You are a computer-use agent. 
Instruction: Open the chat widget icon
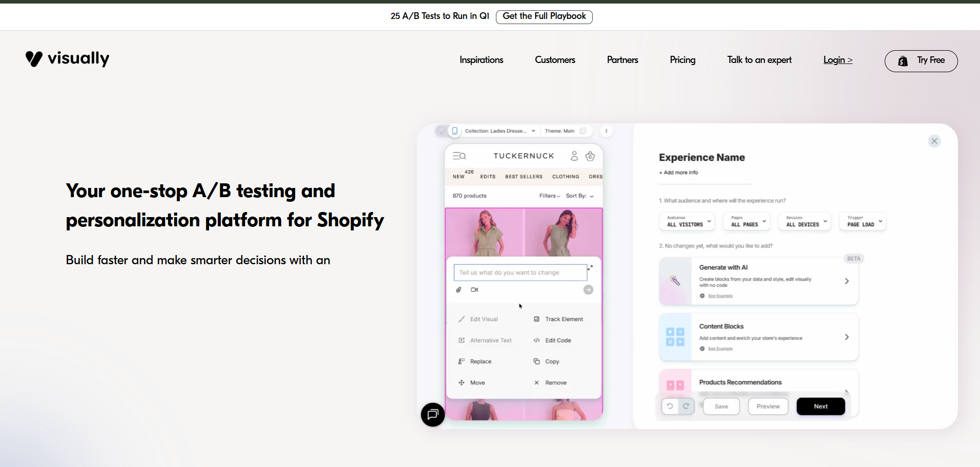[433, 414]
